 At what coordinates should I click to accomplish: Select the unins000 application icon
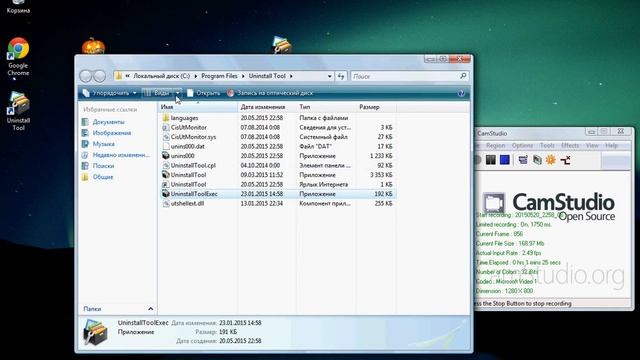pyautogui.click(x=166, y=156)
